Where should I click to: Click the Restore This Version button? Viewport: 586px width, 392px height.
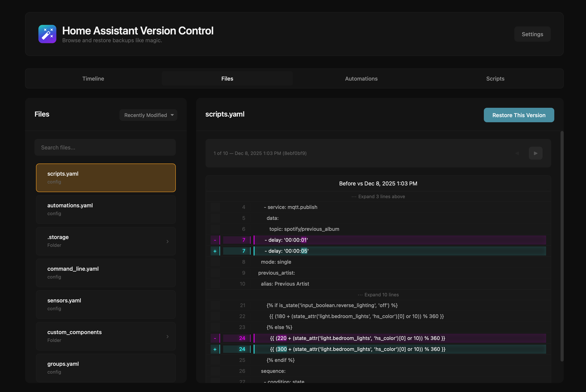(519, 115)
